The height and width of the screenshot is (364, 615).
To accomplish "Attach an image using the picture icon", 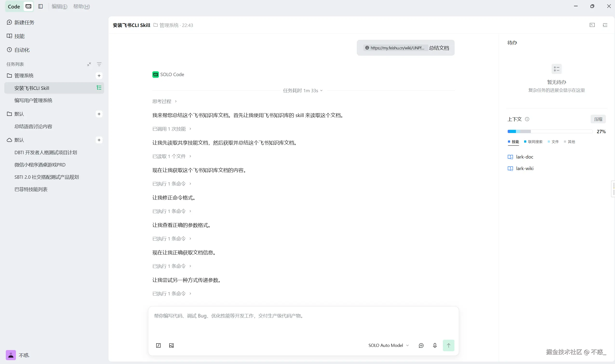I will click(x=171, y=345).
